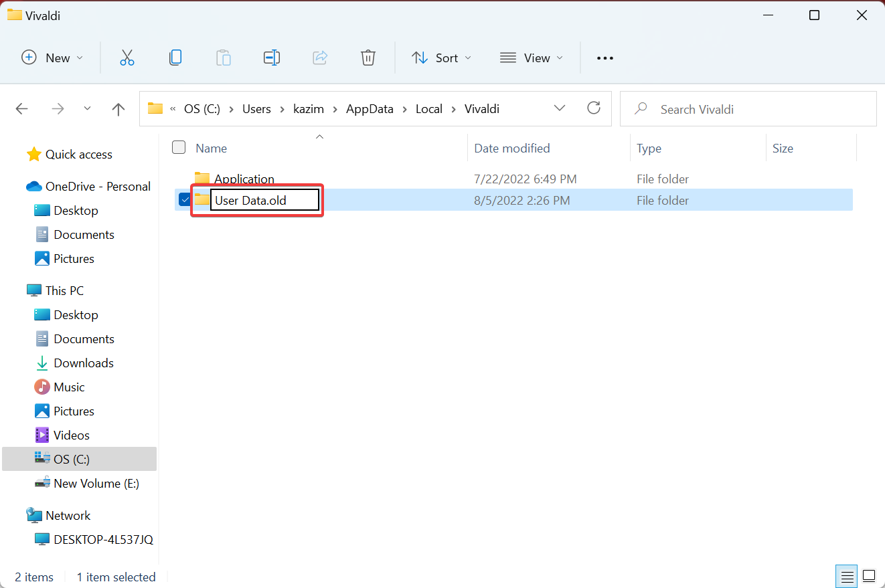Screen dimensions: 885x588
Task: Open the Sort dropdown menu
Action: pyautogui.click(x=441, y=58)
